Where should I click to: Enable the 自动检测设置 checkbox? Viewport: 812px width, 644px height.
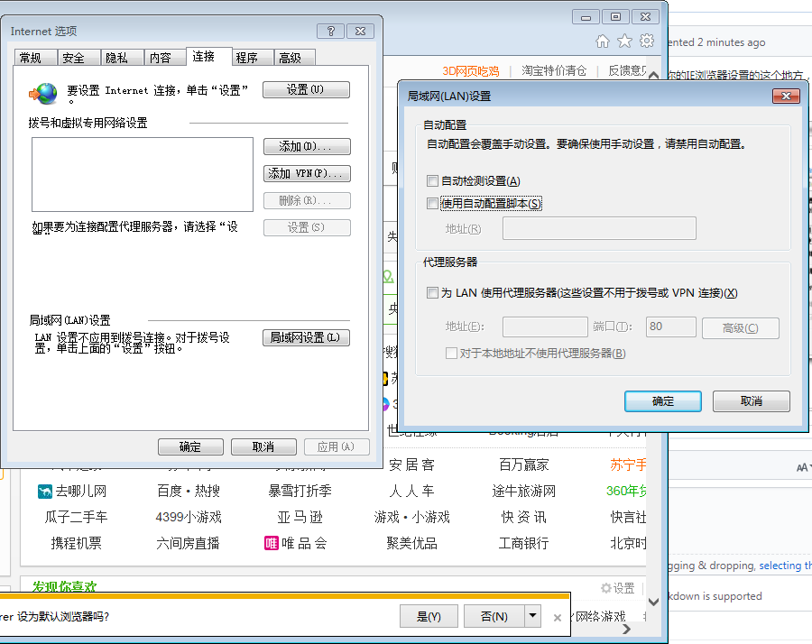point(430,180)
